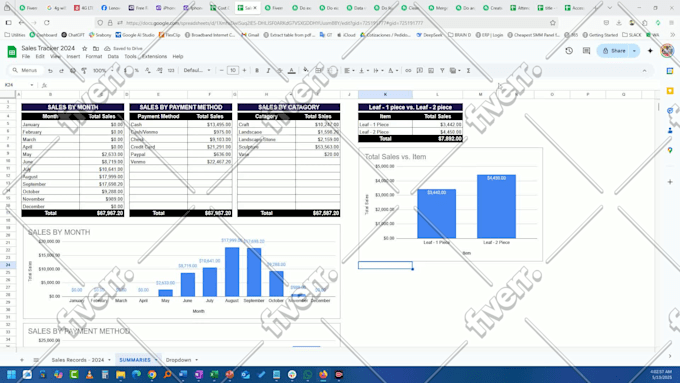Decrease font size with minus button
Screen dimensions: 680x383
(x=222, y=70)
